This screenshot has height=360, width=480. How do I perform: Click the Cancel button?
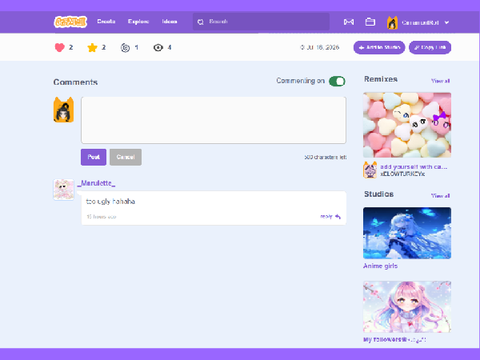126,157
